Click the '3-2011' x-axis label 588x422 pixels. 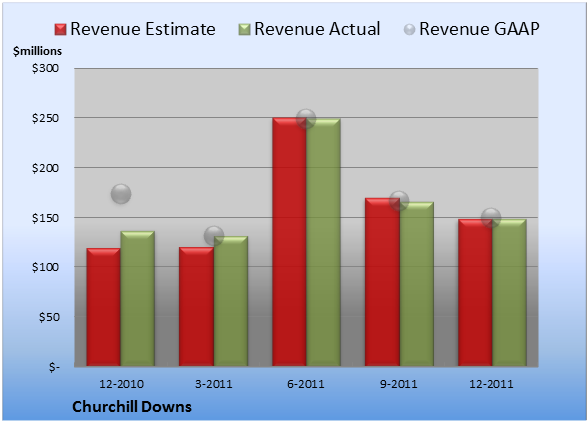[214, 384]
